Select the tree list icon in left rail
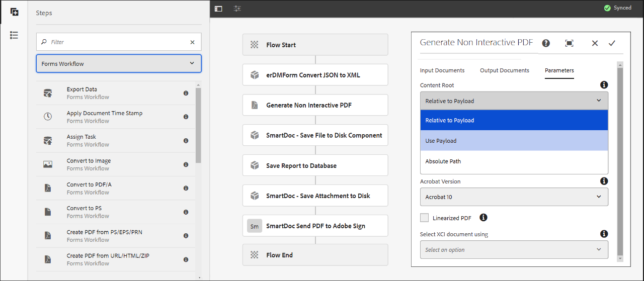The image size is (644, 281). tap(14, 35)
